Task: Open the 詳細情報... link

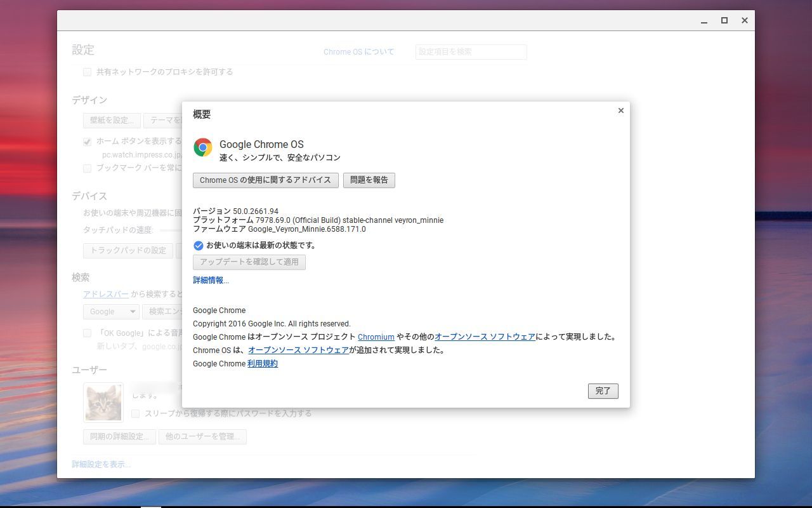Action: click(211, 280)
